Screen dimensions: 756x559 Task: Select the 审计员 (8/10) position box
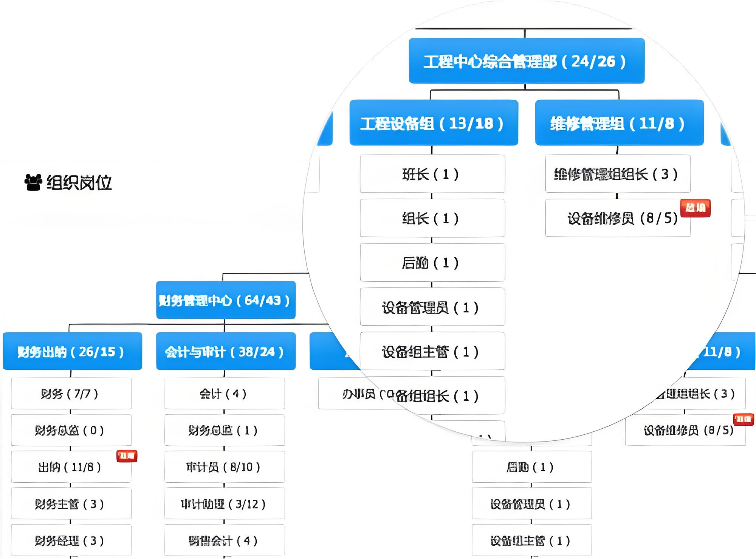(x=225, y=466)
